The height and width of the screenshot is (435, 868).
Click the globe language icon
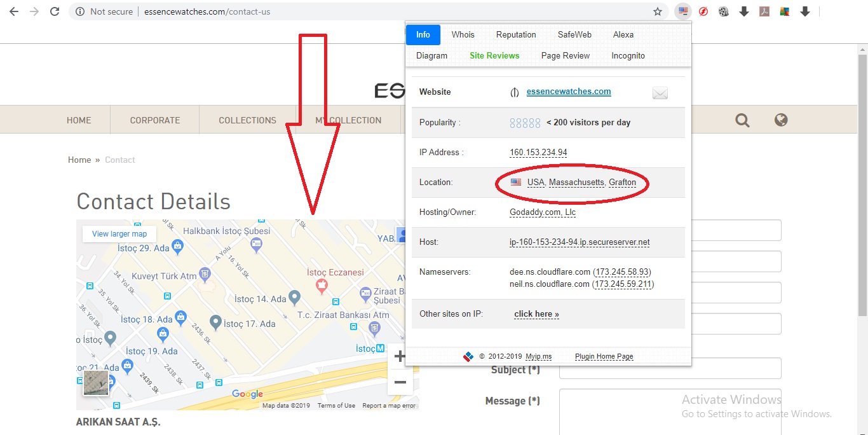781,120
